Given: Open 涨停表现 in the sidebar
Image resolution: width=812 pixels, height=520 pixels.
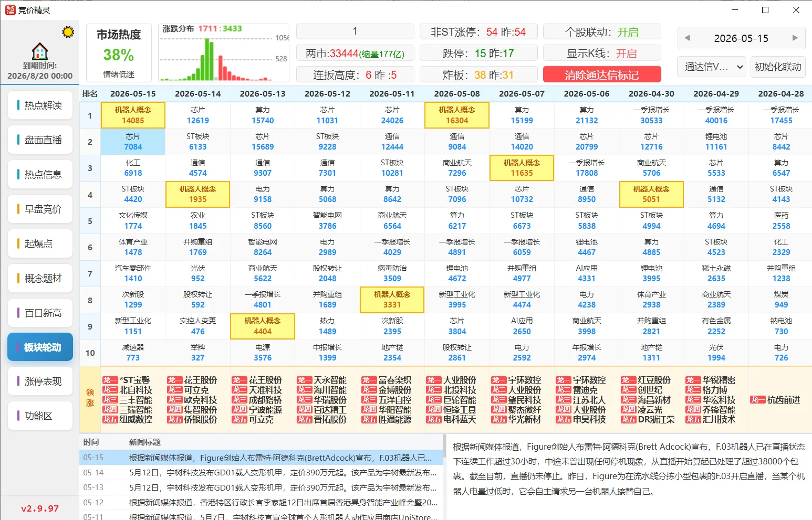Looking at the screenshot, I should 40,381.
